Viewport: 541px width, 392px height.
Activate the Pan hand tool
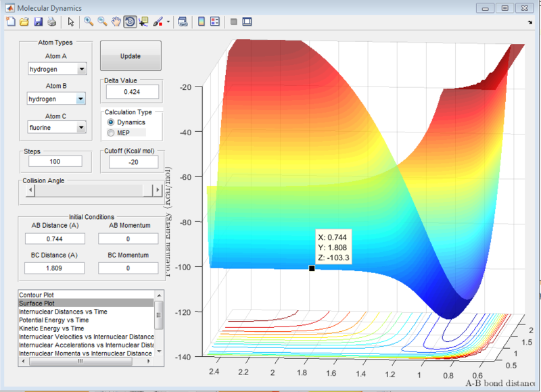(x=116, y=22)
